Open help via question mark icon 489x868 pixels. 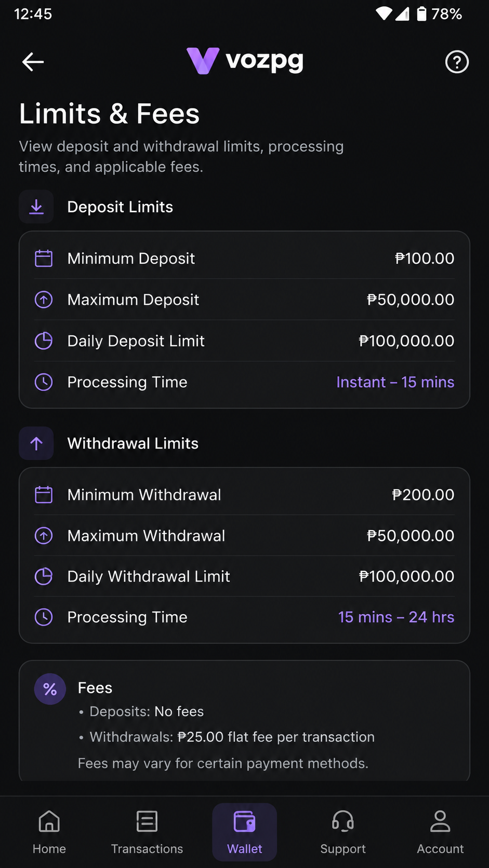click(x=457, y=62)
